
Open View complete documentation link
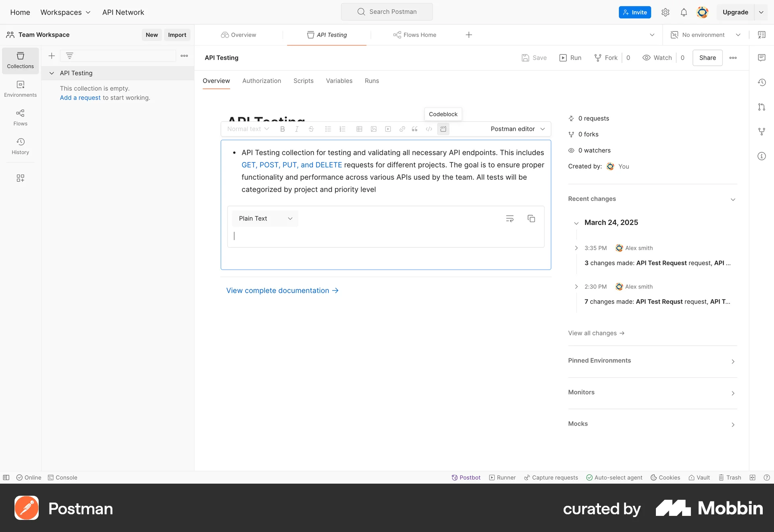coord(278,290)
